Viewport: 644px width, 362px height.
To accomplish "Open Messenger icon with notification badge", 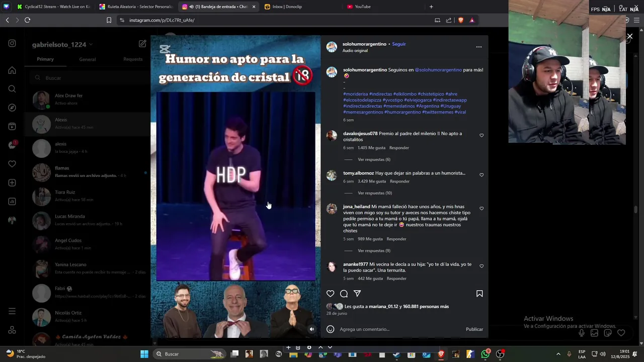I will coord(12,145).
